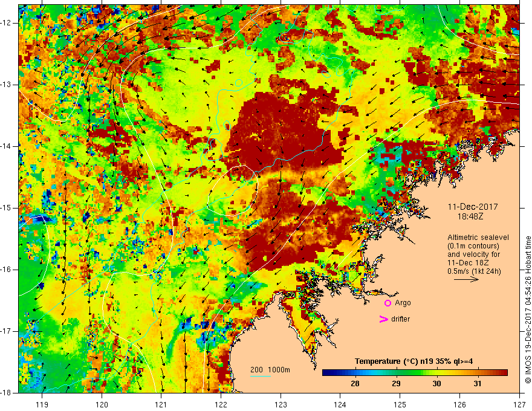Click the '11-Dec-2017' date label
The image size is (532, 411).
tap(473, 207)
